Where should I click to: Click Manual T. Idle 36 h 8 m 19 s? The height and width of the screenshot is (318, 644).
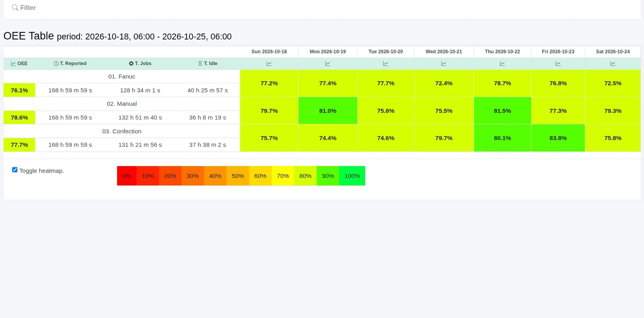pos(208,118)
